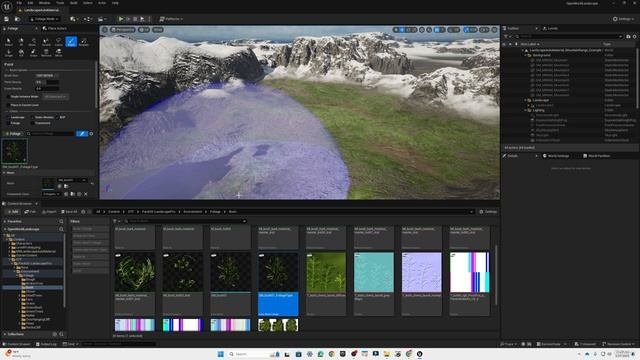Open the Lit view mode dropdown
This screenshot has height=360, width=640.
tap(144, 30)
